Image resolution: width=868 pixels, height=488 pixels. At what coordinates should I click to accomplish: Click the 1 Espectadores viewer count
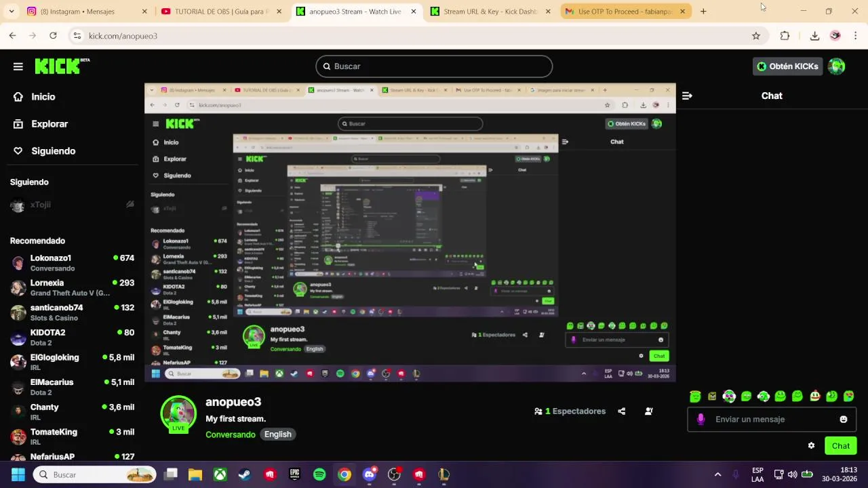[x=570, y=411]
